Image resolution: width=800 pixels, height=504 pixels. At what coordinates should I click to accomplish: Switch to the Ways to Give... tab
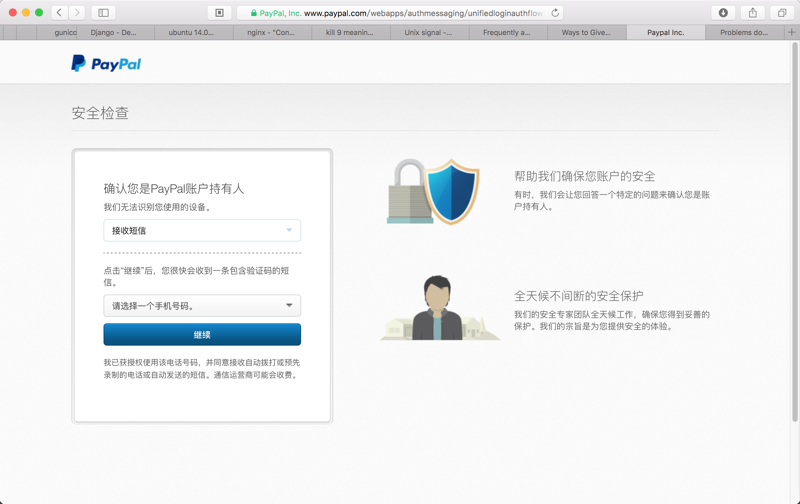[x=587, y=32]
